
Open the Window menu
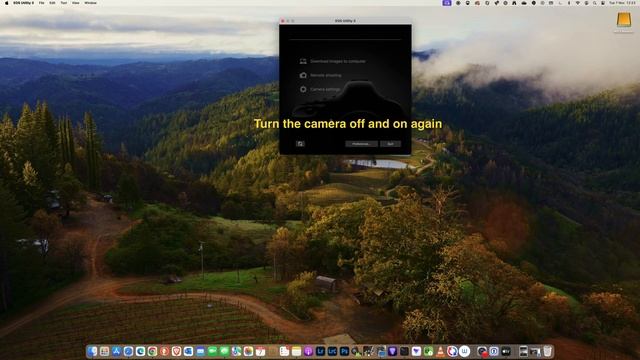[91, 3]
